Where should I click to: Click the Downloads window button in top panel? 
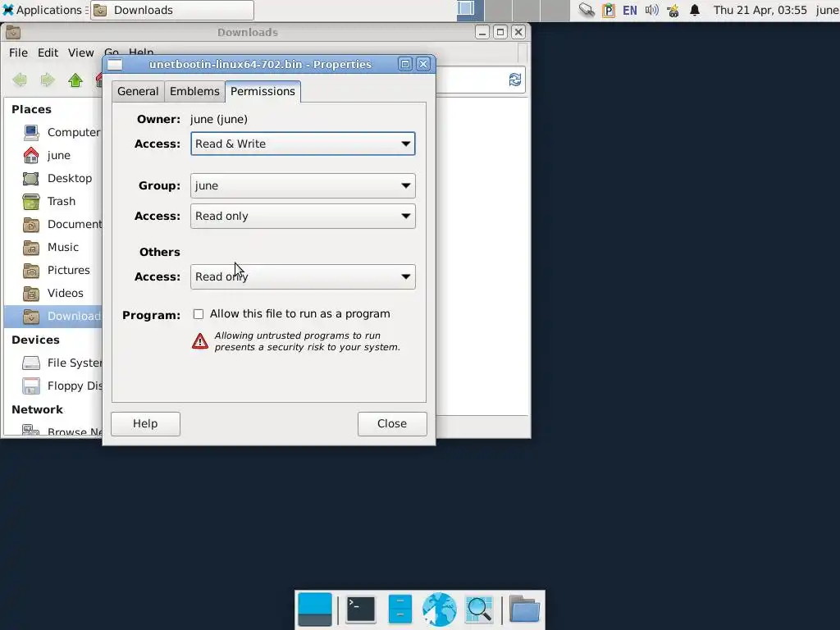click(172, 10)
